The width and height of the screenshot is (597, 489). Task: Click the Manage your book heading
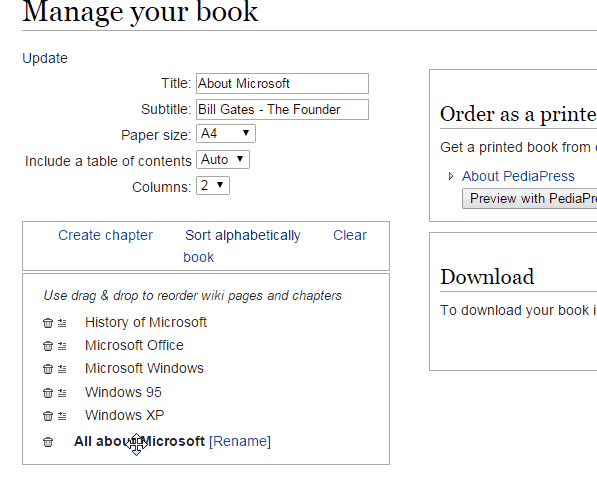pos(140,12)
